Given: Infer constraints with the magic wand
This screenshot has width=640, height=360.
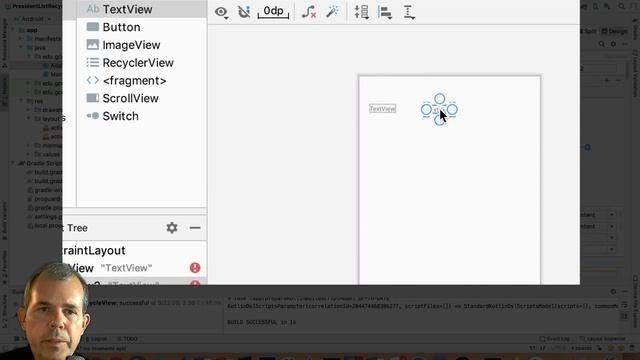Looking at the screenshot, I should (332, 12).
